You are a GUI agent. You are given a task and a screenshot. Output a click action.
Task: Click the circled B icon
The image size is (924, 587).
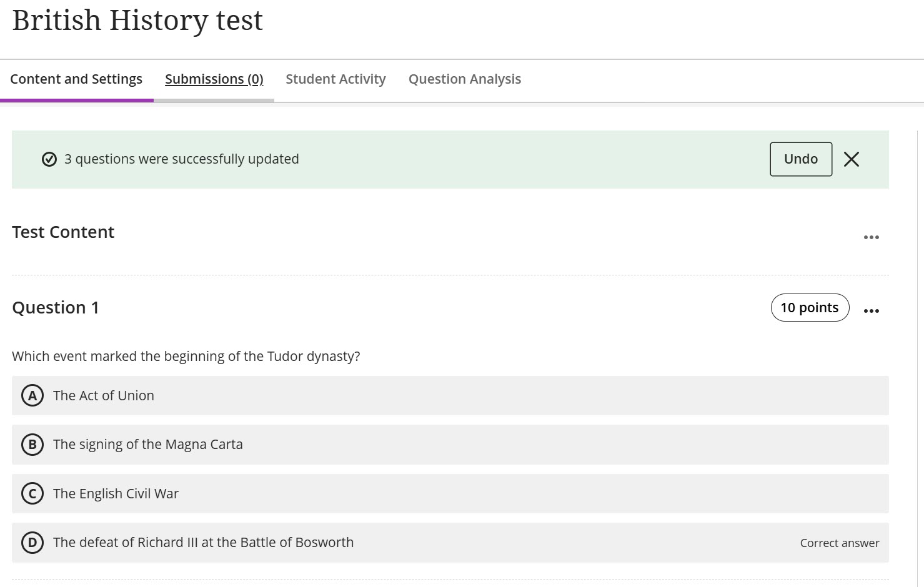[x=32, y=445]
